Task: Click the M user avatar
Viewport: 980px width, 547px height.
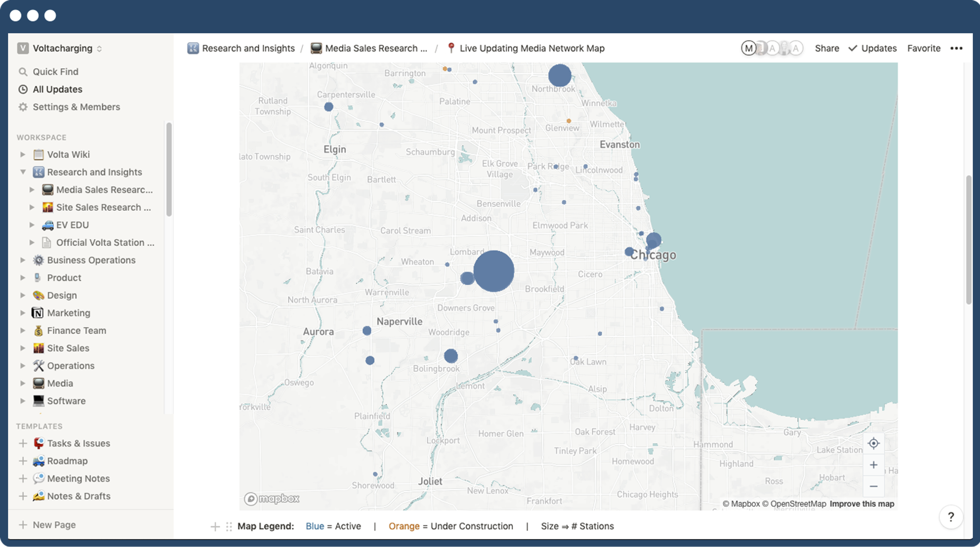Action: 748,48
